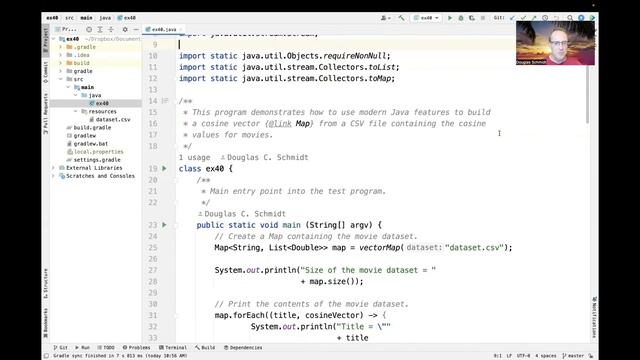
Task: Click the Build project hammer icon
Action: tap(402, 18)
